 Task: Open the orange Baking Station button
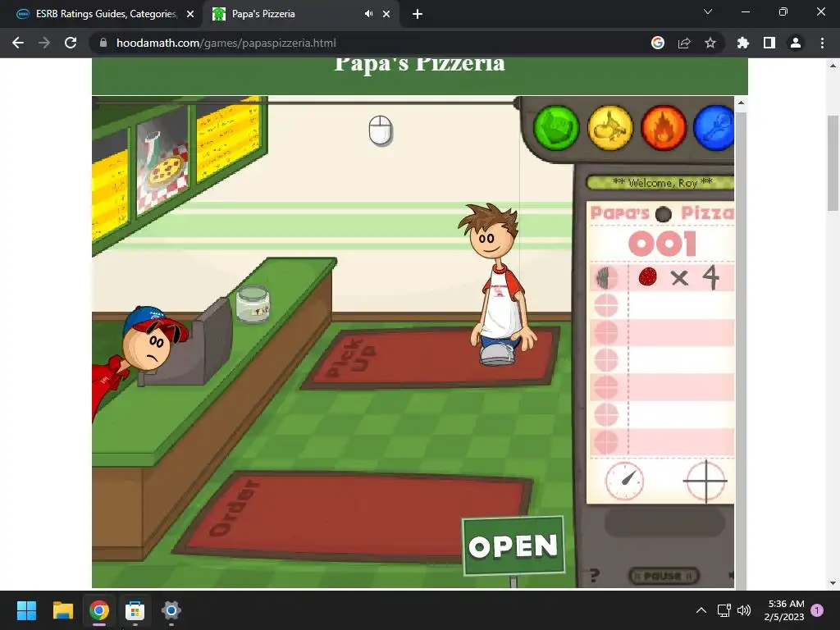click(663, 128)
